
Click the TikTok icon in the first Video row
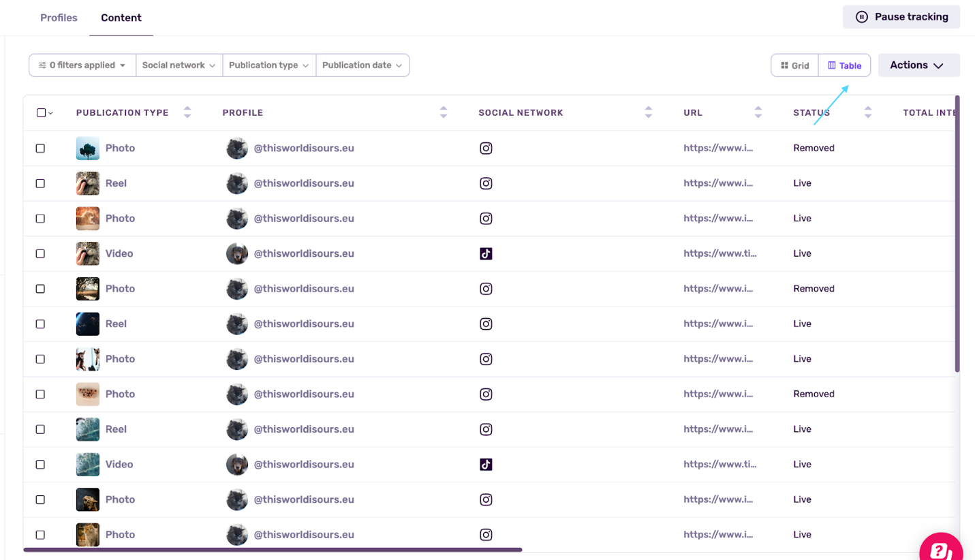pos(486,253)
